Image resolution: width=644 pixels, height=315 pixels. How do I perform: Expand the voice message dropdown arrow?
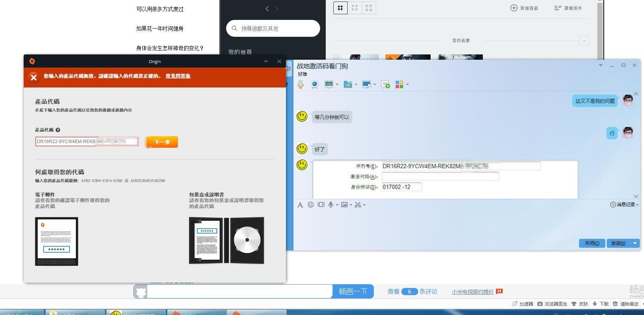pyautogui.click(x=337, y=205)
